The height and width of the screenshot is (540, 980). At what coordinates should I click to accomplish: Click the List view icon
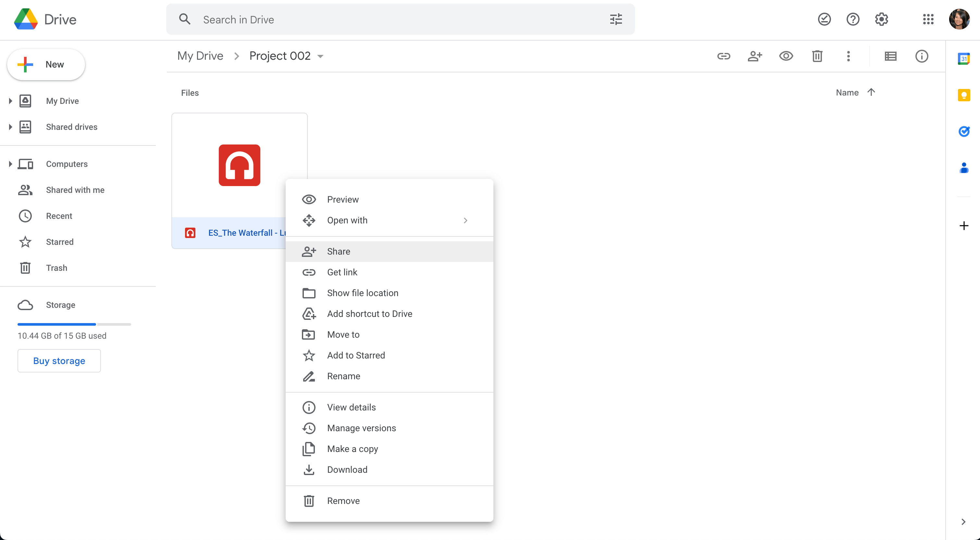pyautogui.click(x=890, y=56)
